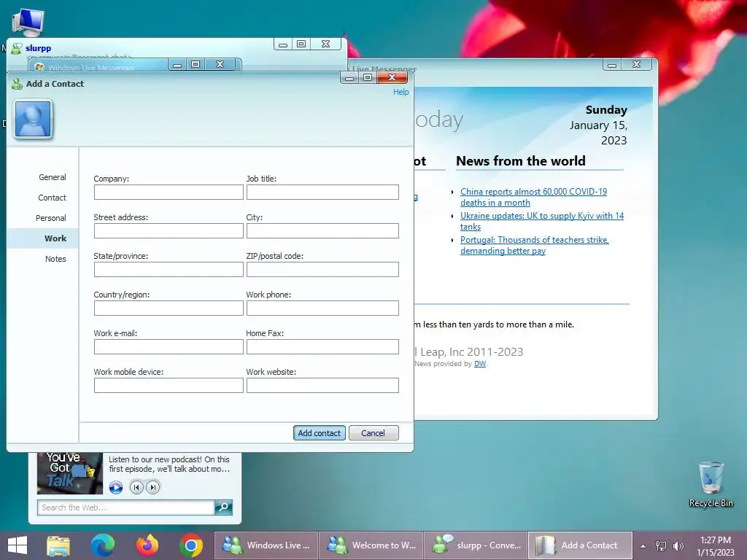Click the Street address input field
This screenshot has width=747, height=560.
(x=169, y=231)
